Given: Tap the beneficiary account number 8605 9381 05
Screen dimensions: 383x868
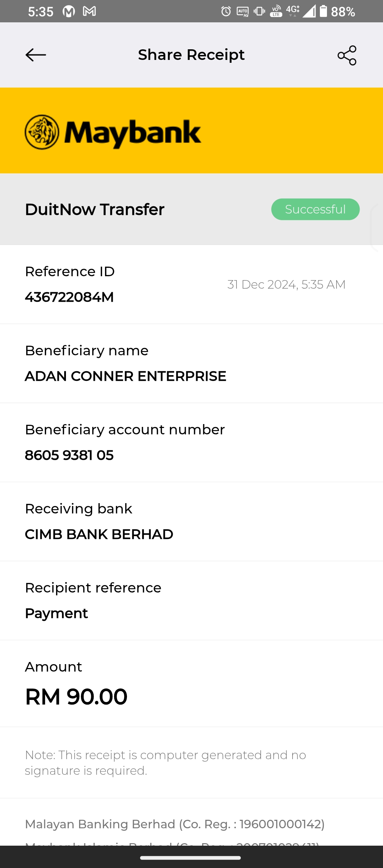Looking at the screenshot, I should tap(70, 455).
